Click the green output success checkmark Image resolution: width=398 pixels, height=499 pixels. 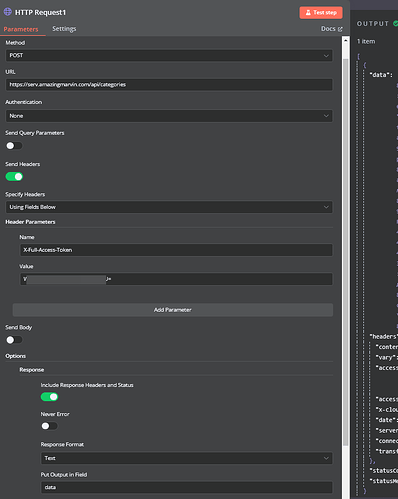pyautogui.click(x=395, y=23)
